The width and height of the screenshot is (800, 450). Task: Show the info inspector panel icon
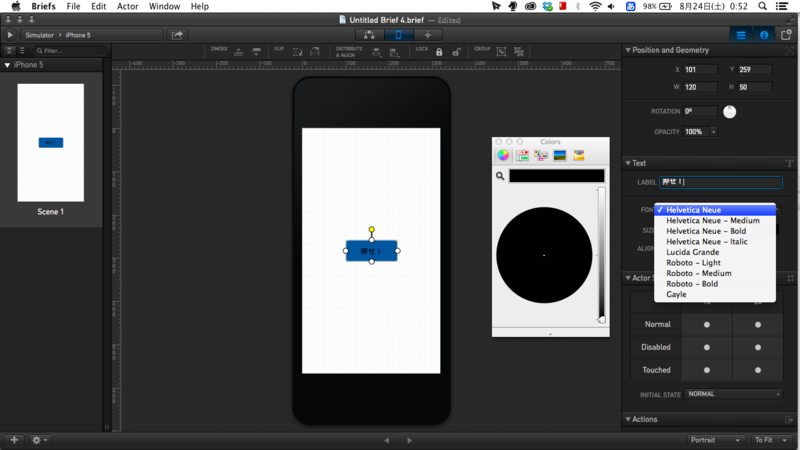point(764,35)
